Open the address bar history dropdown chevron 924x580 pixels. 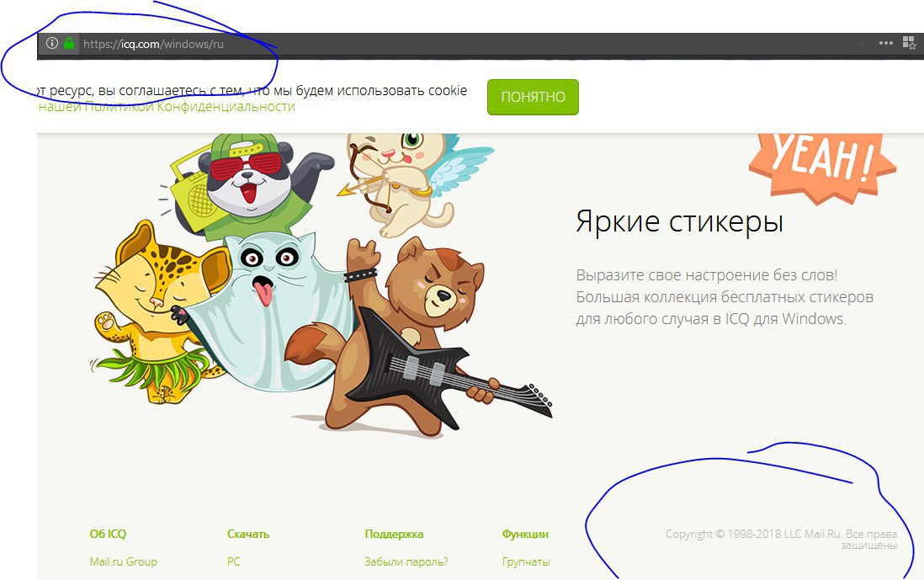click(x=862, y=44)
